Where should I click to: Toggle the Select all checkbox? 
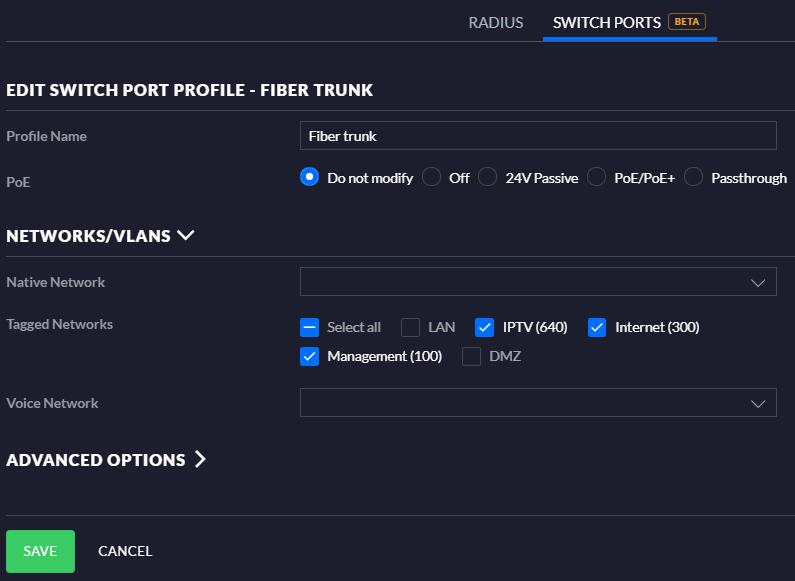(310, 327)
